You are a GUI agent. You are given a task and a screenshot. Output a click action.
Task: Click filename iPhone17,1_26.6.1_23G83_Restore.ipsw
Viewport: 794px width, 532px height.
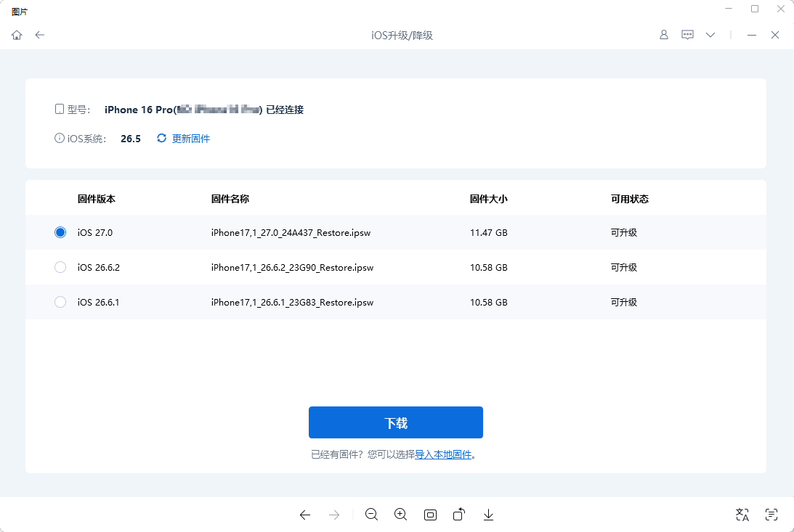tap(292, 303)
